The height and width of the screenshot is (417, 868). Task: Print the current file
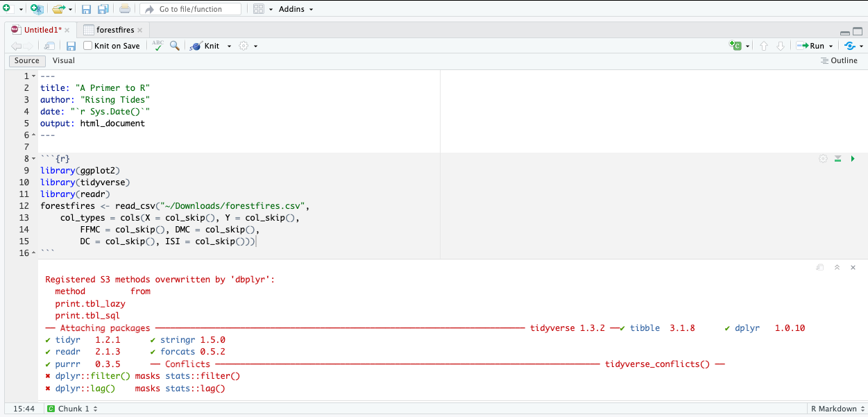point(124,9)
